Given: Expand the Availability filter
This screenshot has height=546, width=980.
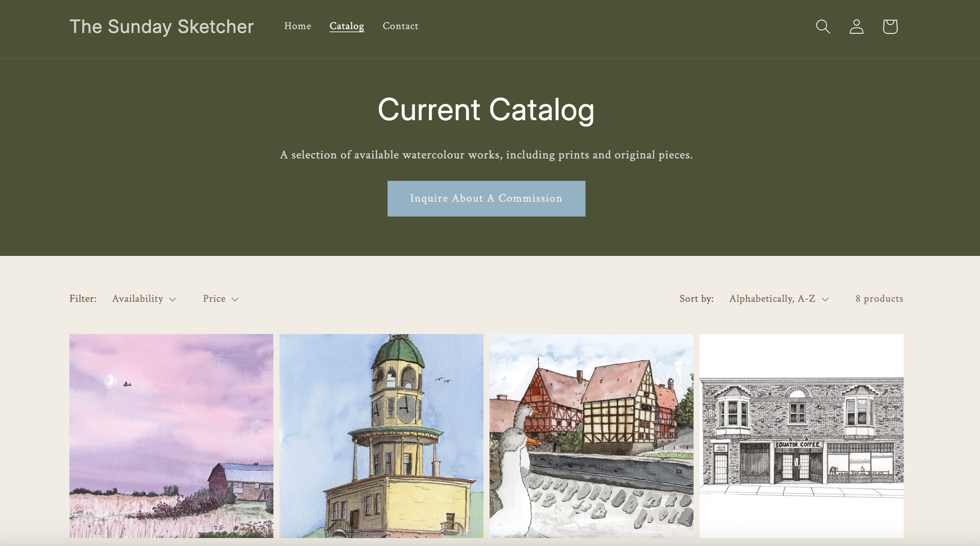Looking at the screenshot, I should pyautogui.click(x=138, y=299).
